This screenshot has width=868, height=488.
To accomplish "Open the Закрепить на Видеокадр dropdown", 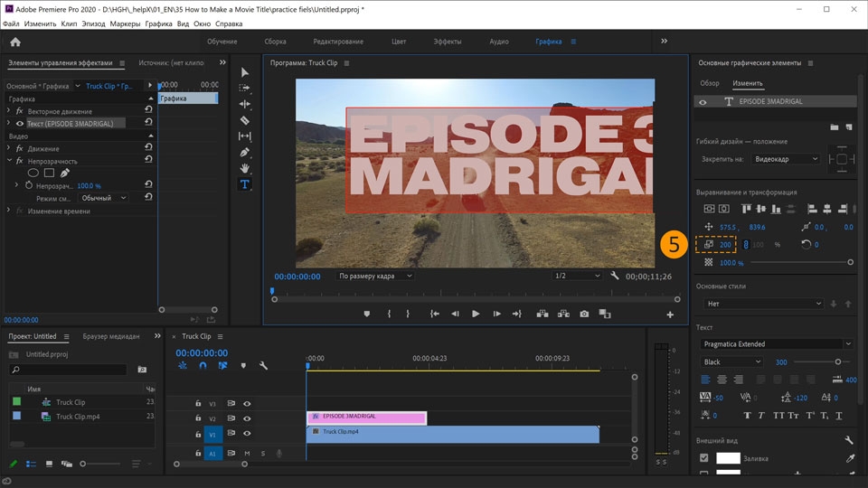I will tap(786, 159).
